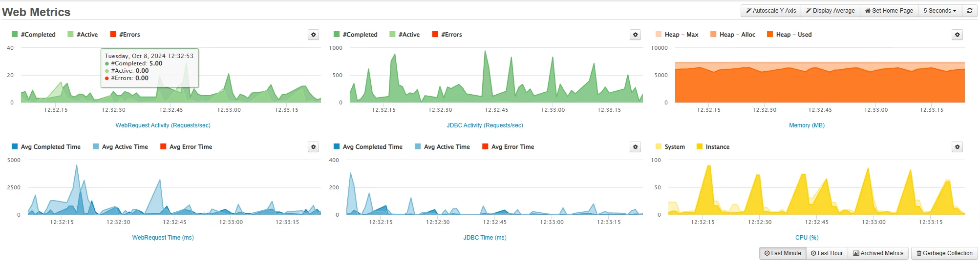Toggle Heap – Max series in Memory legend
The image size is (980, 264).
677,35
